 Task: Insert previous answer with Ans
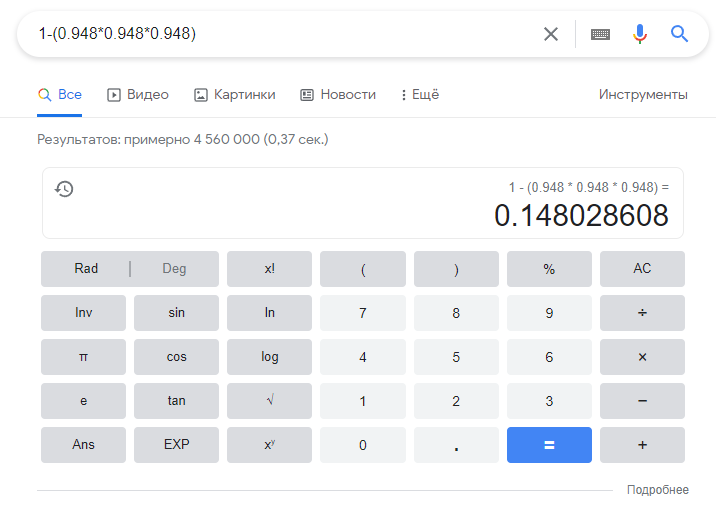pyautogui.click(x=84, y=445)
